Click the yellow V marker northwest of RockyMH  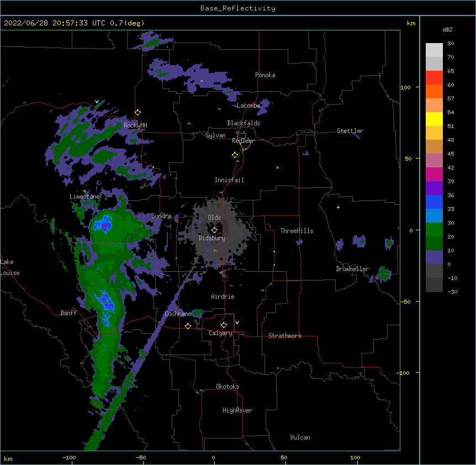click(x=97, y=102)
